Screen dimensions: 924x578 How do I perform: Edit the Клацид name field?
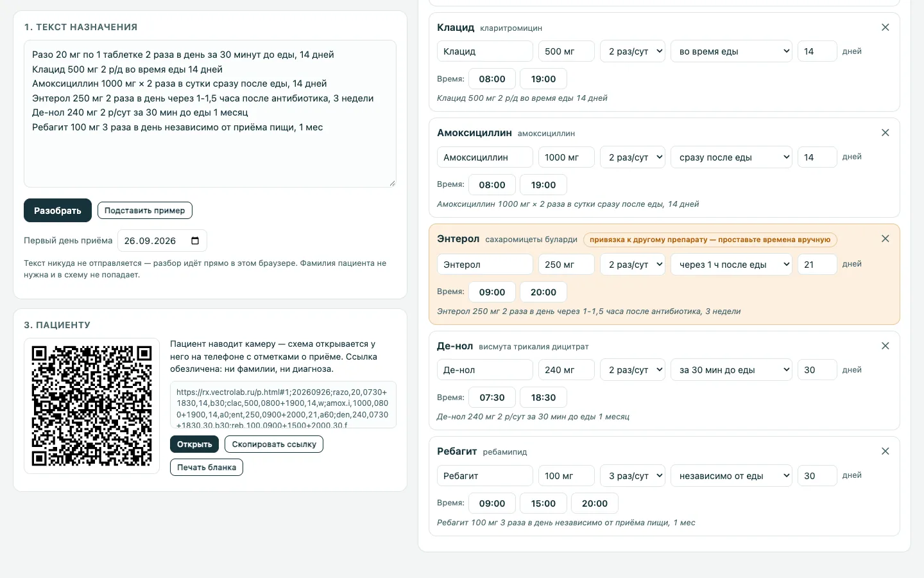point(485,51)
